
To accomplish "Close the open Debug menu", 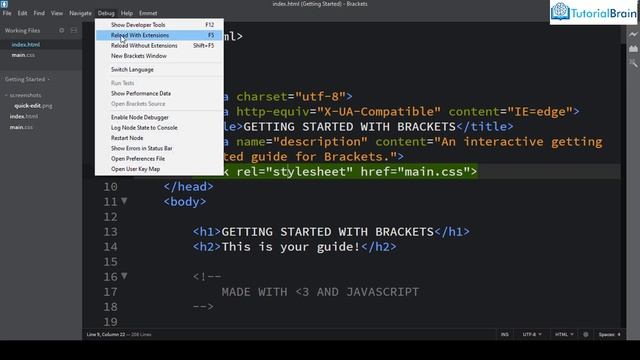I will click(106, 13).
